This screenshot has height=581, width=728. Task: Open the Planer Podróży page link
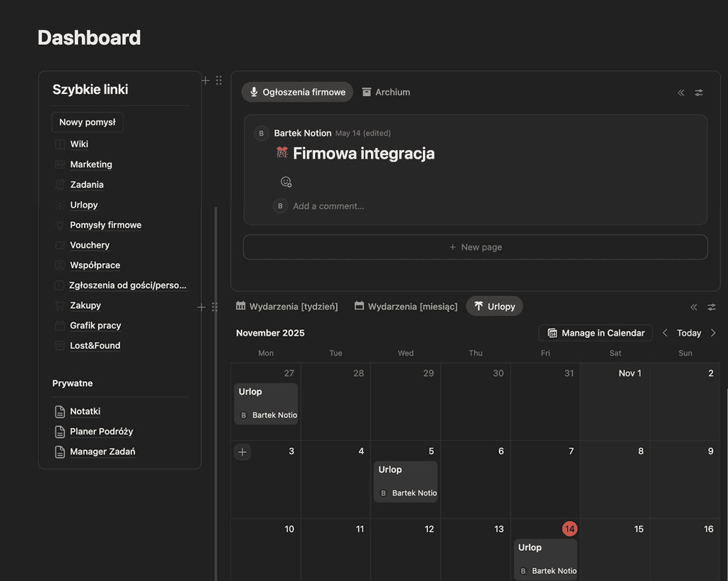[x=102, y=432]
